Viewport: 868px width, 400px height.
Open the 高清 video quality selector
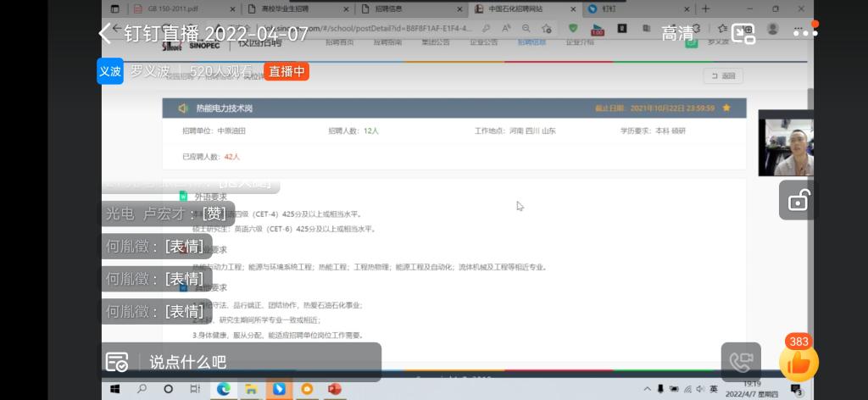(x=677, y=34)
